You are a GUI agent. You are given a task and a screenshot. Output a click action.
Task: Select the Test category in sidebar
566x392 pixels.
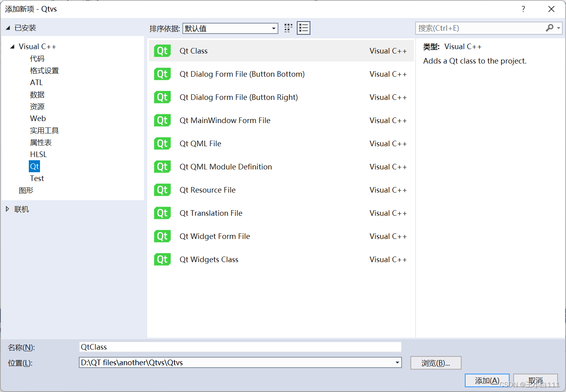(37, 178)
